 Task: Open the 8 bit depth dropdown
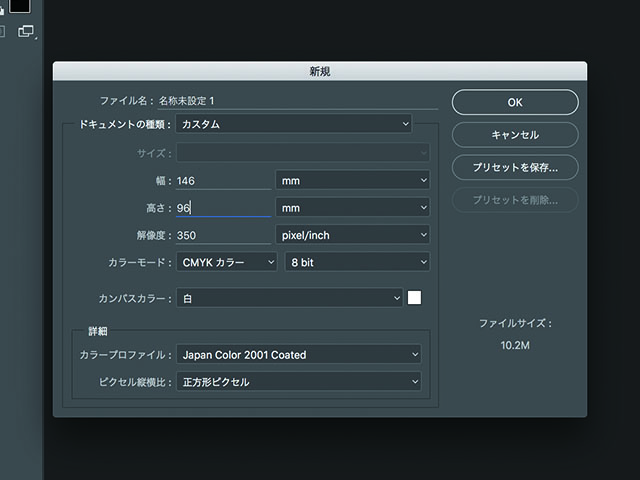[357, 262]
